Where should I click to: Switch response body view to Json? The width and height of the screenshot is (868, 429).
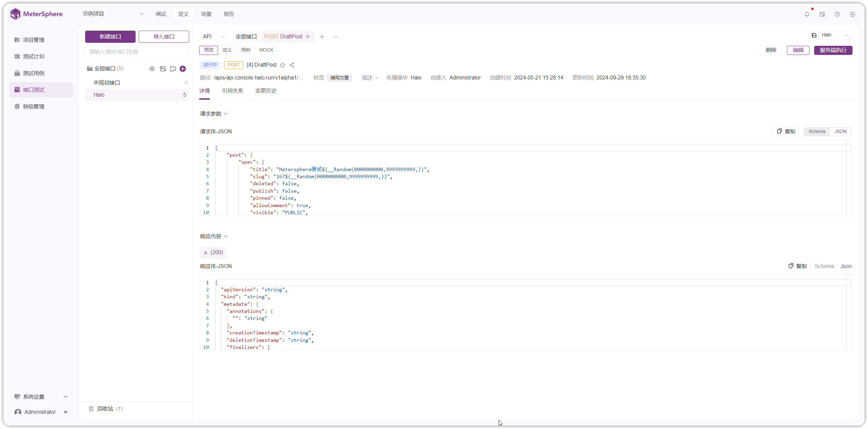(846, 266)
